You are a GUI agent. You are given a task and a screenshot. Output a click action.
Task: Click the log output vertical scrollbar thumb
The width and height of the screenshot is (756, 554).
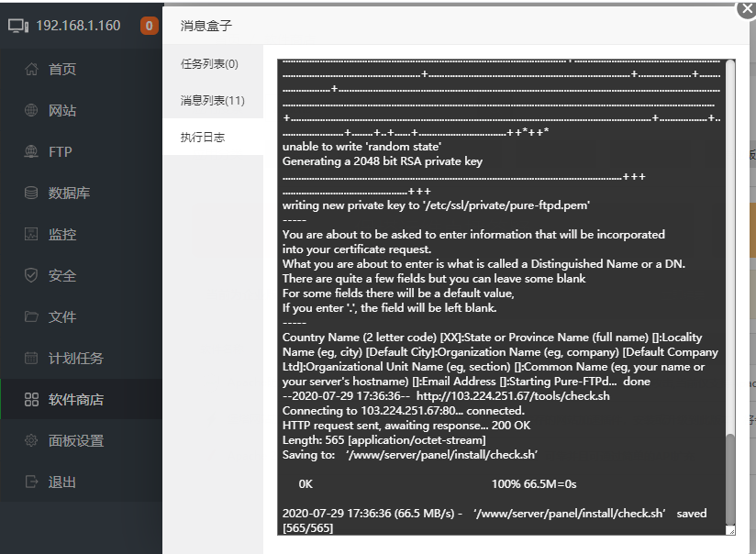(x=730, y=480)
